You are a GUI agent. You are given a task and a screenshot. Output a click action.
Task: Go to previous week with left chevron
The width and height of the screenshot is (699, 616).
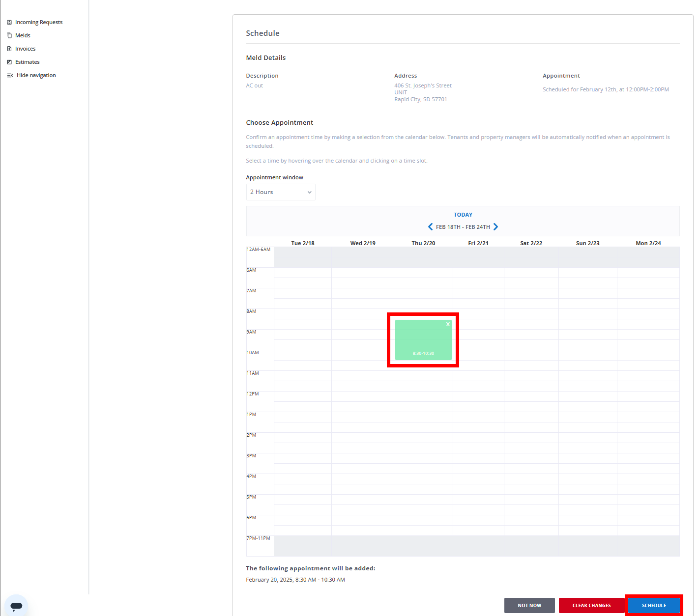pos(430,227)
